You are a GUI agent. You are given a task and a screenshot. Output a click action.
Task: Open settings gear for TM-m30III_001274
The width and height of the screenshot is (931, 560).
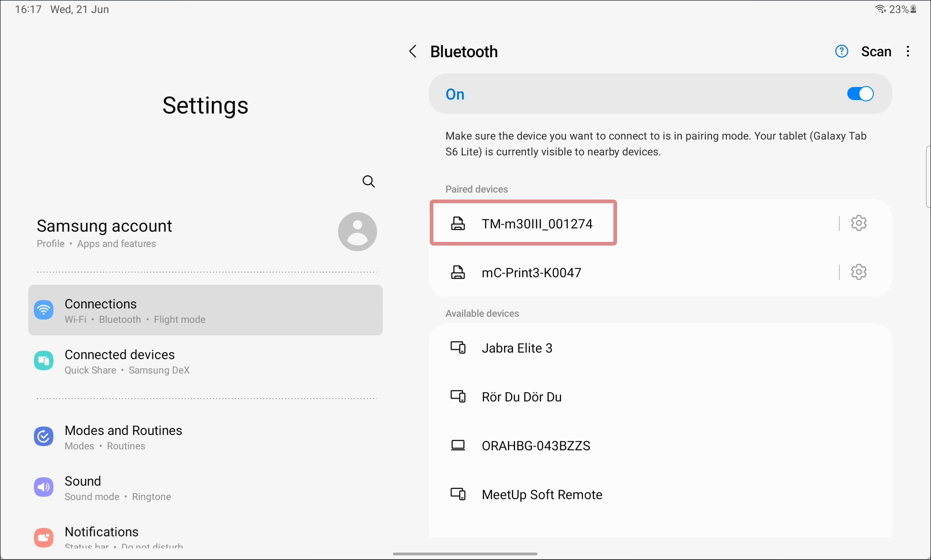tap(858, 223)
